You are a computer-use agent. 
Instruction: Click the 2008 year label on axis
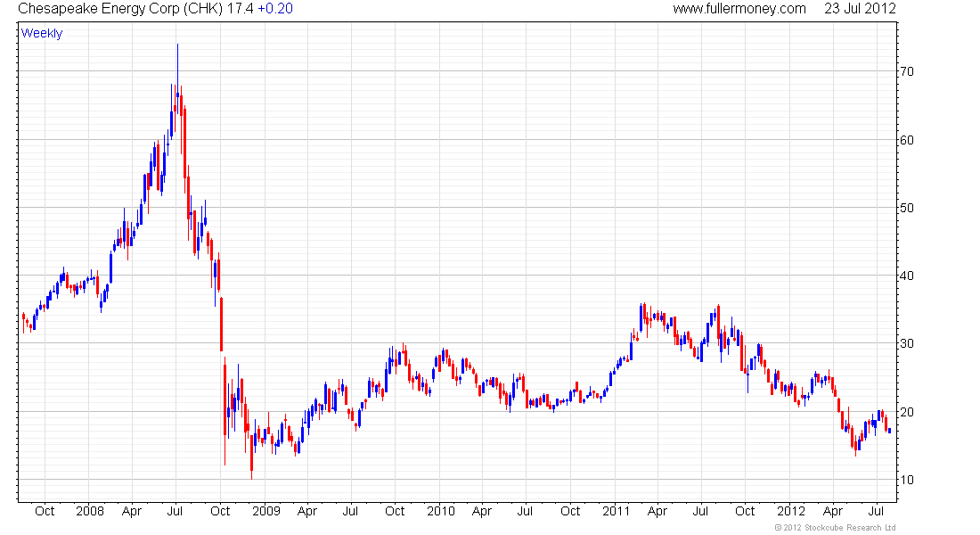pyautogui.click(x=90, y=511)
